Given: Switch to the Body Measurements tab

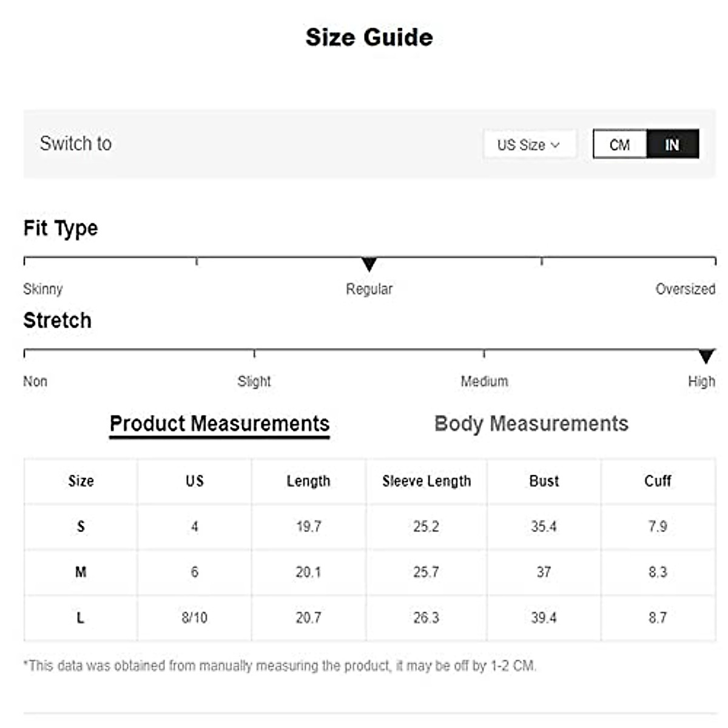Looking at the screenshot, I should point(531,423).
